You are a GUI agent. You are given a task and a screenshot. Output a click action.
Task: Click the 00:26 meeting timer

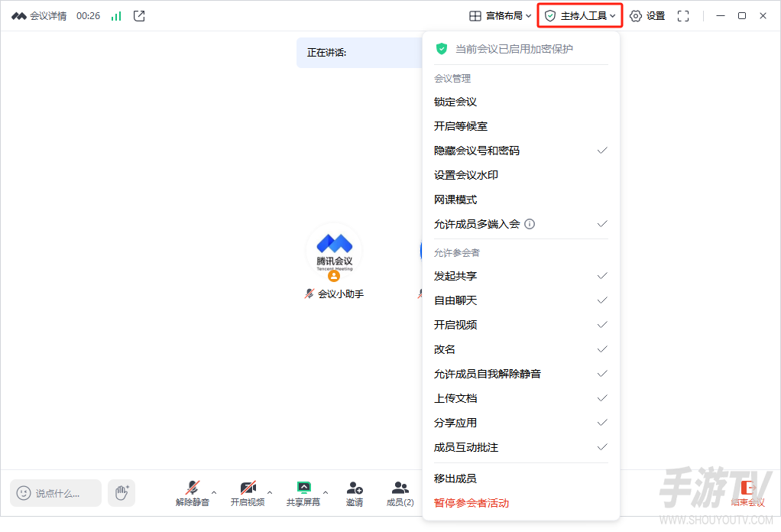tap(88, 16)
